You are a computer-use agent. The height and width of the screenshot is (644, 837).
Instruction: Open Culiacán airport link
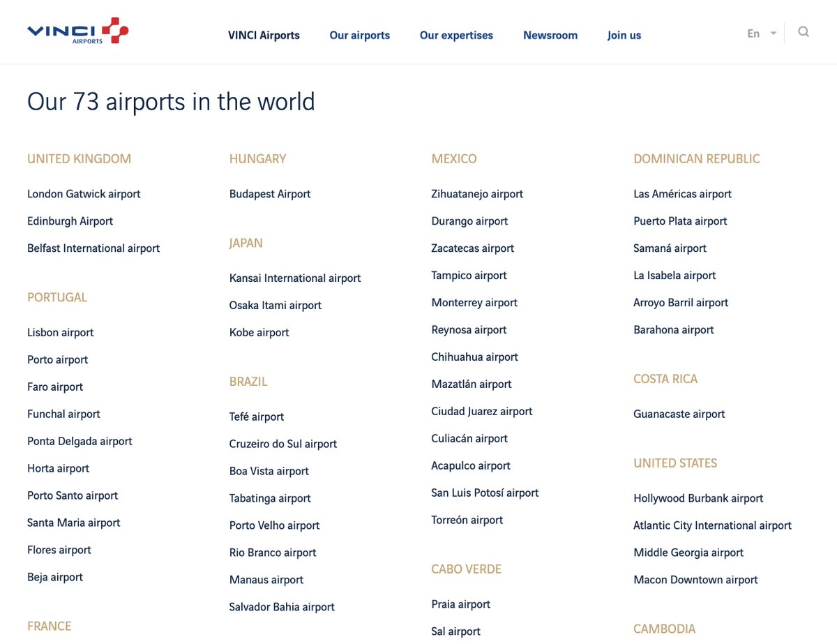[x=469, y=439]
